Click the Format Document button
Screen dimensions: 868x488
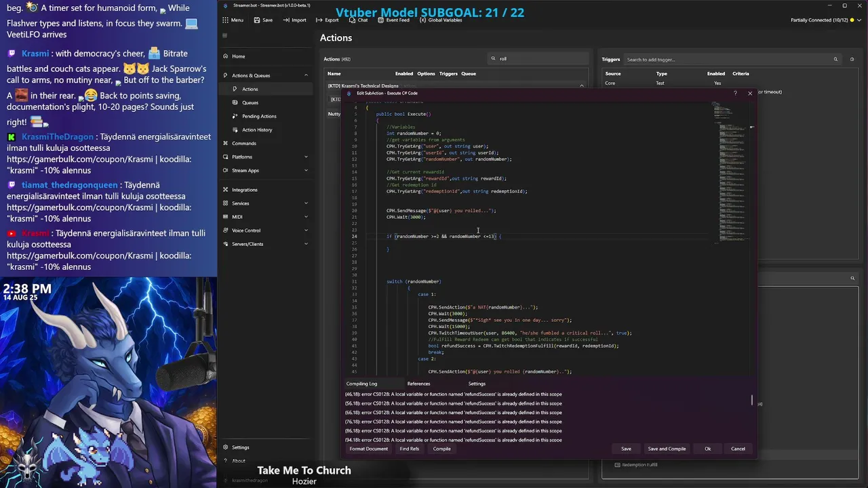(x=369, y=449)
